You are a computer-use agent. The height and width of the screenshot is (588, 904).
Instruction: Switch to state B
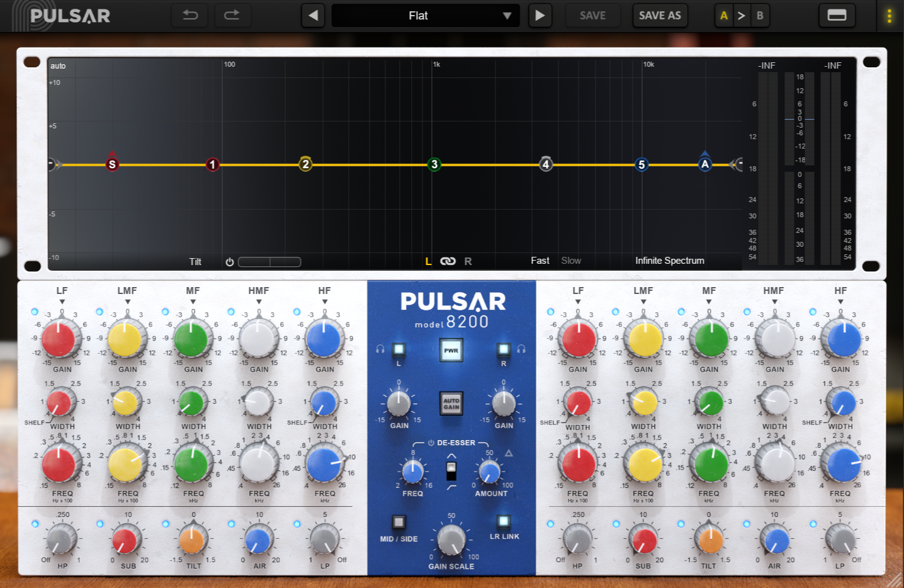point(760,16)
